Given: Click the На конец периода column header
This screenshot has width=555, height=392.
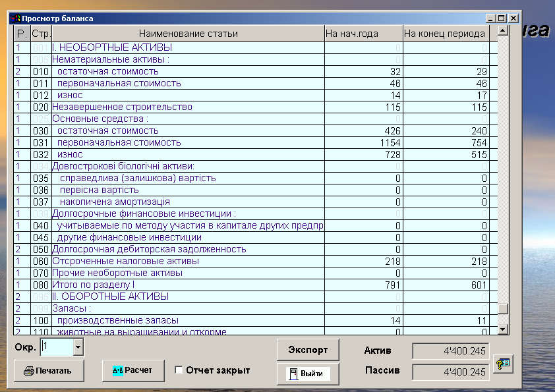Looking at the screenshot, I should click(444, 34).
